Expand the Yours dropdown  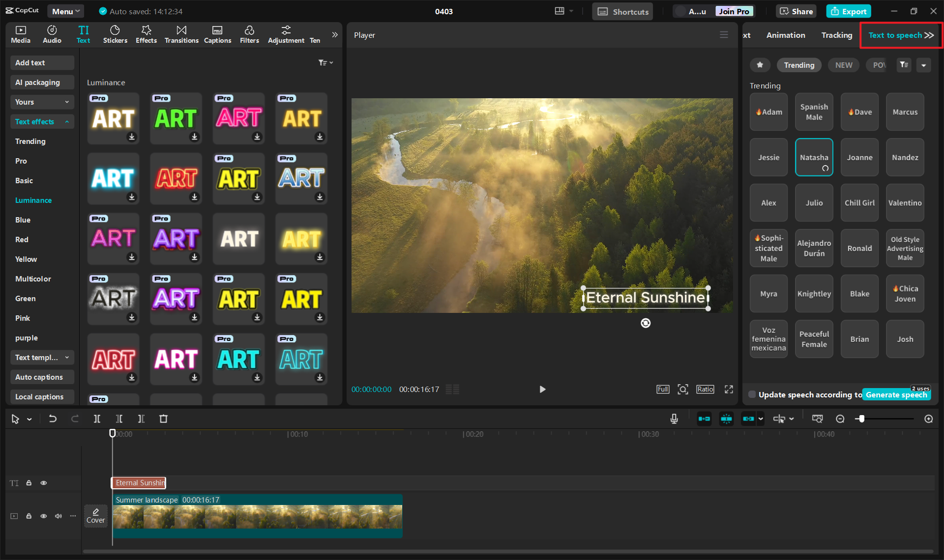pyautogui.click(x=42, y=102)
